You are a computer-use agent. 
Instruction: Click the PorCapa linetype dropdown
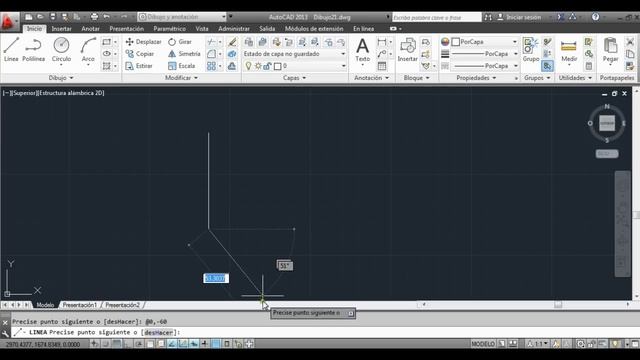484,66
